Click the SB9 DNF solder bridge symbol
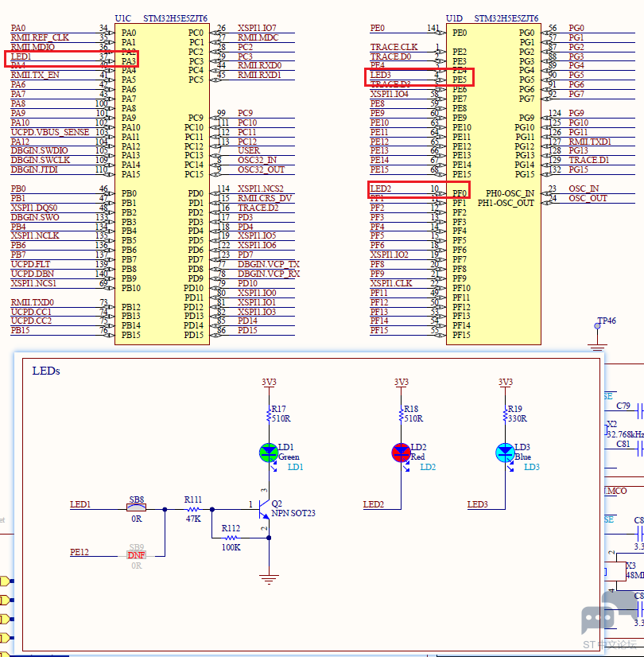The height and width of the screenshot is (657, 644). [x=137, y=554]
